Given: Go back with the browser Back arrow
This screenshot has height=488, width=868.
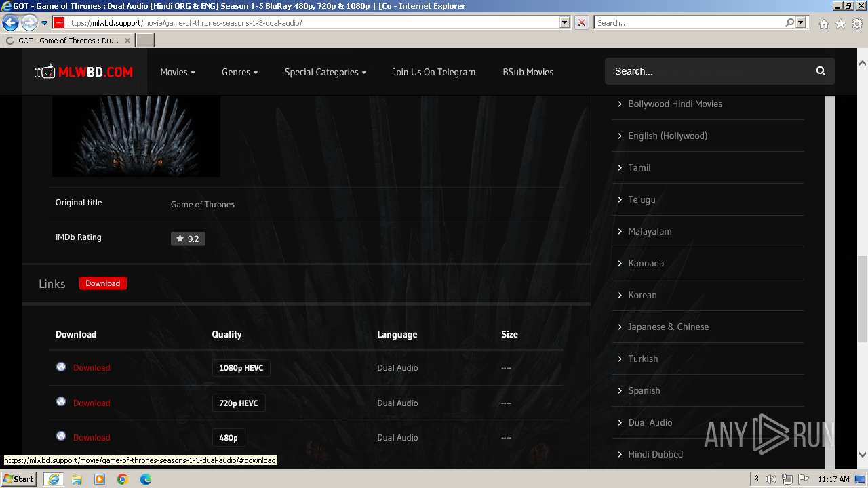Looking at the screenshot, I should [10, 22].
